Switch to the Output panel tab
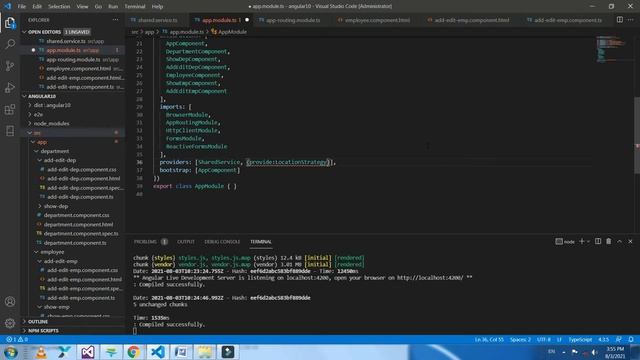Screen dimensions: 640x360 [x=186, y=242]
